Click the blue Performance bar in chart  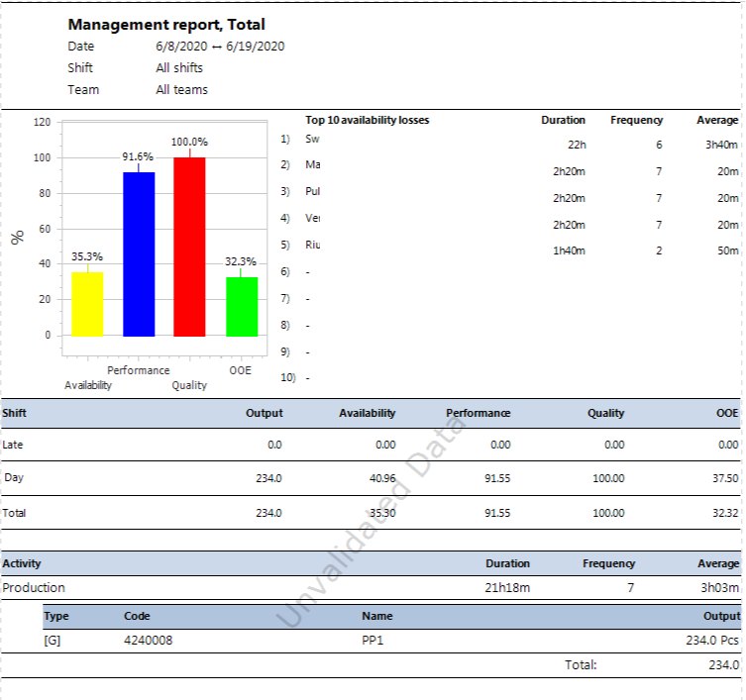[x=139, y=253]
